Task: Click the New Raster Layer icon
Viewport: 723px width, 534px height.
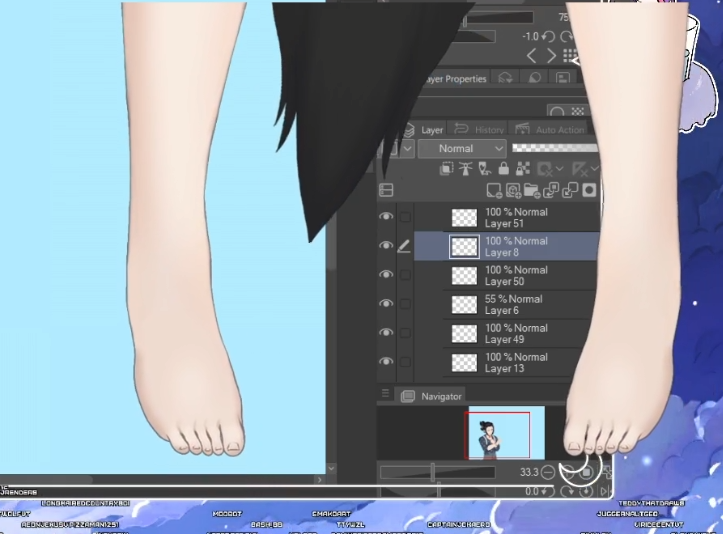Action: (x=494, y=190)
